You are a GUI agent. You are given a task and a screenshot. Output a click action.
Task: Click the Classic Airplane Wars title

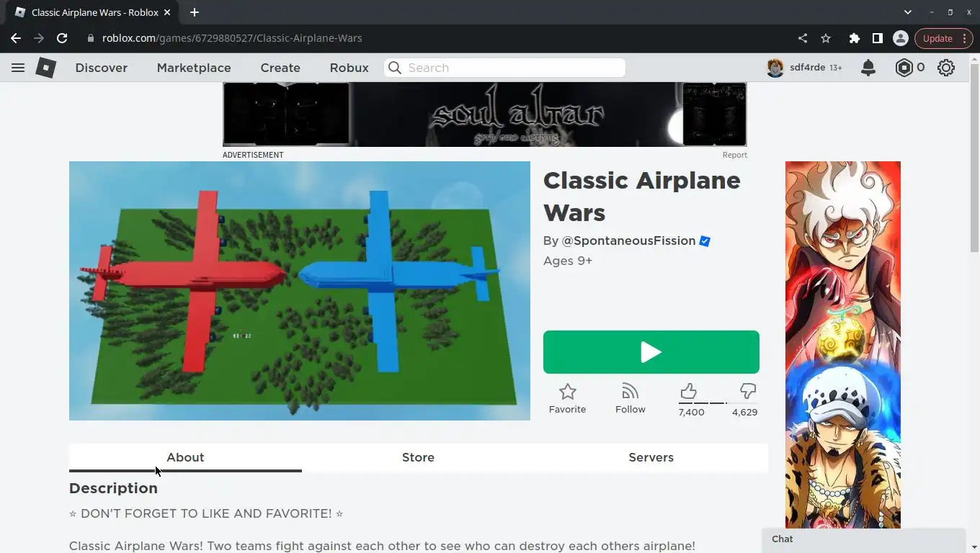[x=642, y=197]
